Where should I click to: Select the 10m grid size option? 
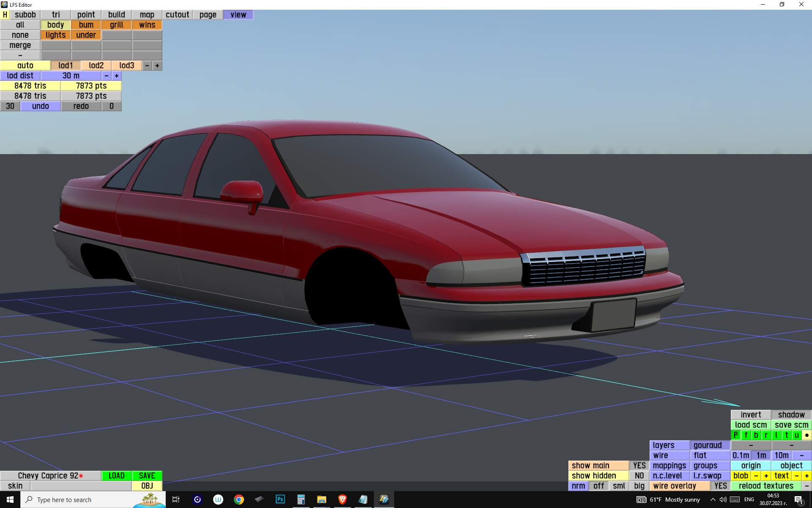pos(782,456)
